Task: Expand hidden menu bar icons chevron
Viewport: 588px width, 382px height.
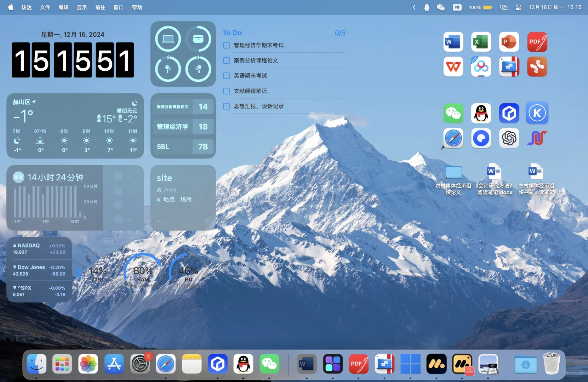Action: click(414, 7)
